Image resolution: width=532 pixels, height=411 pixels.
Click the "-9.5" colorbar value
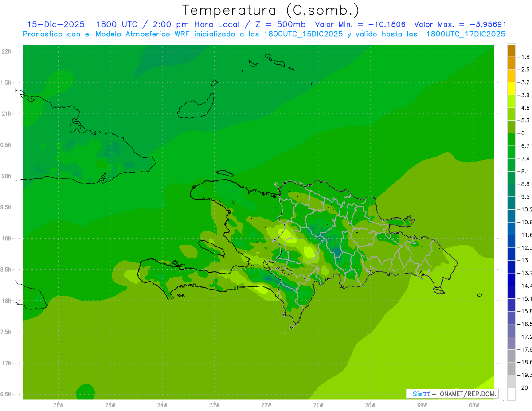tap(523, 196)
